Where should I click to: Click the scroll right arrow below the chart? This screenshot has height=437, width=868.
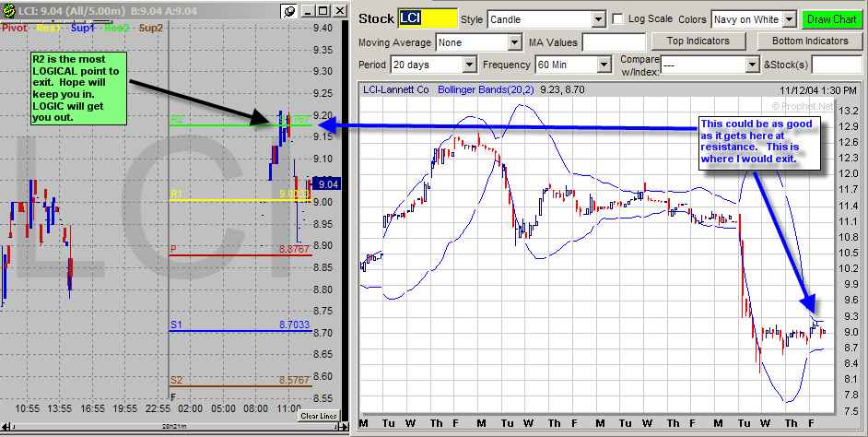click(x=344, y=427)
